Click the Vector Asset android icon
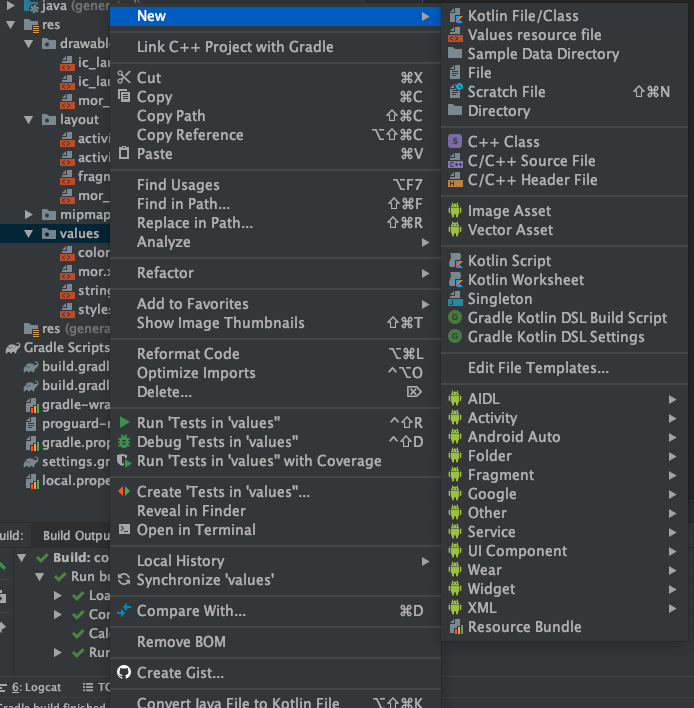The height and width of the screenshot is (708, 694). point(455,229)
